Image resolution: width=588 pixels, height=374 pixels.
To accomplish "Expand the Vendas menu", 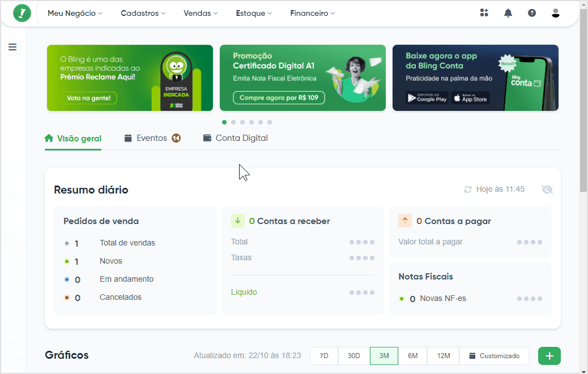I will pos(201,13).
